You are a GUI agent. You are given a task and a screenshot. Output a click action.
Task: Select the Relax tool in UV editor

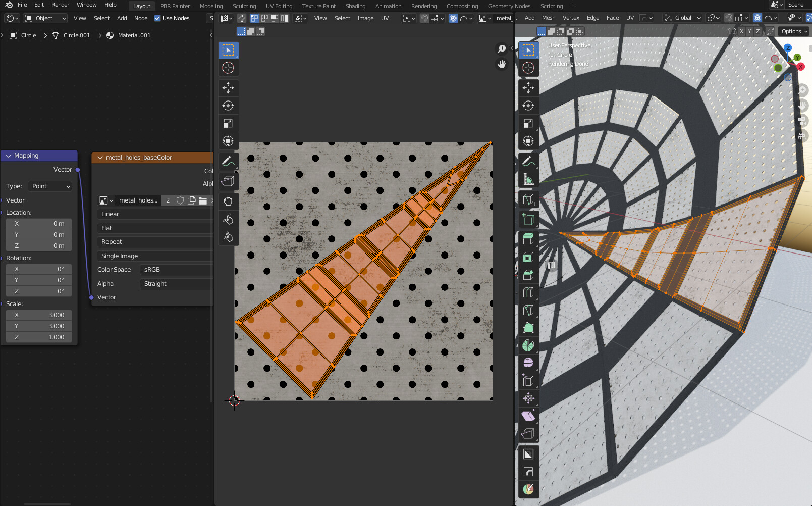point(228,219)
